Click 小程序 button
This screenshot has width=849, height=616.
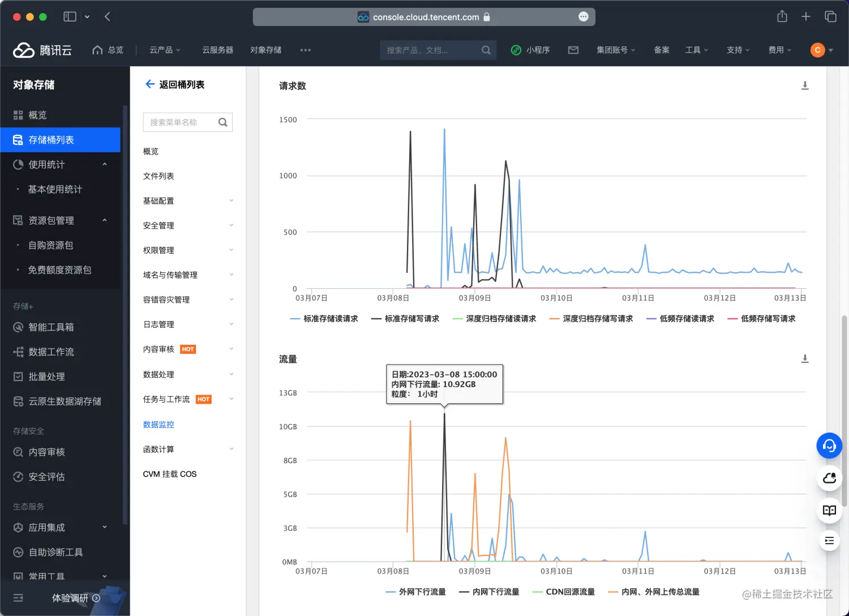pos(530,50)
